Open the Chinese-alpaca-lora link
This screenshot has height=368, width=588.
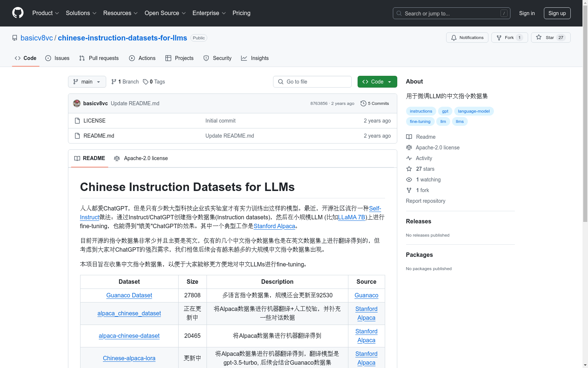129,358
